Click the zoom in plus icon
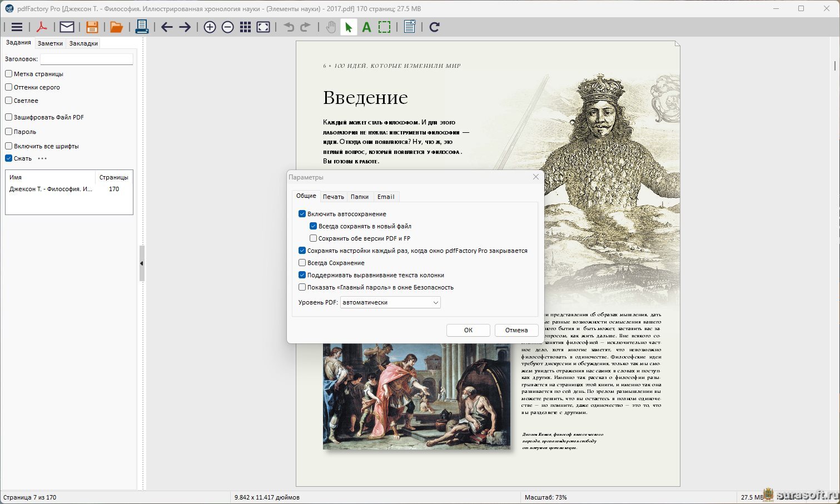This screenshot has width=840, height=504. pyautogui.click(x=210, y=27)
